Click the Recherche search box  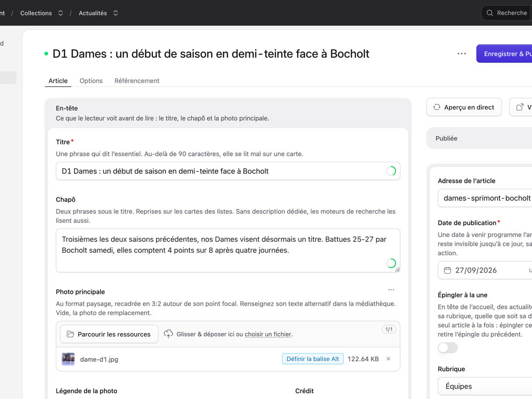506,13
